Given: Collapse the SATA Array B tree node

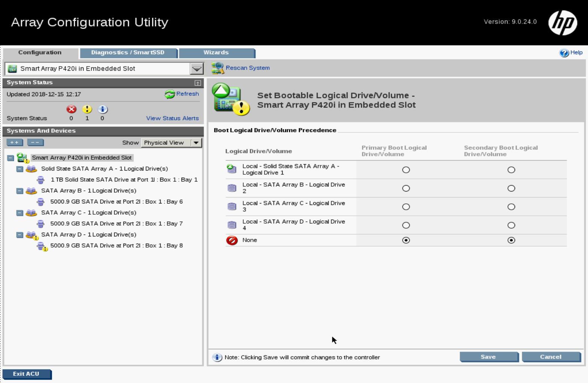Looking at the screenshot, I should (20, 191).
